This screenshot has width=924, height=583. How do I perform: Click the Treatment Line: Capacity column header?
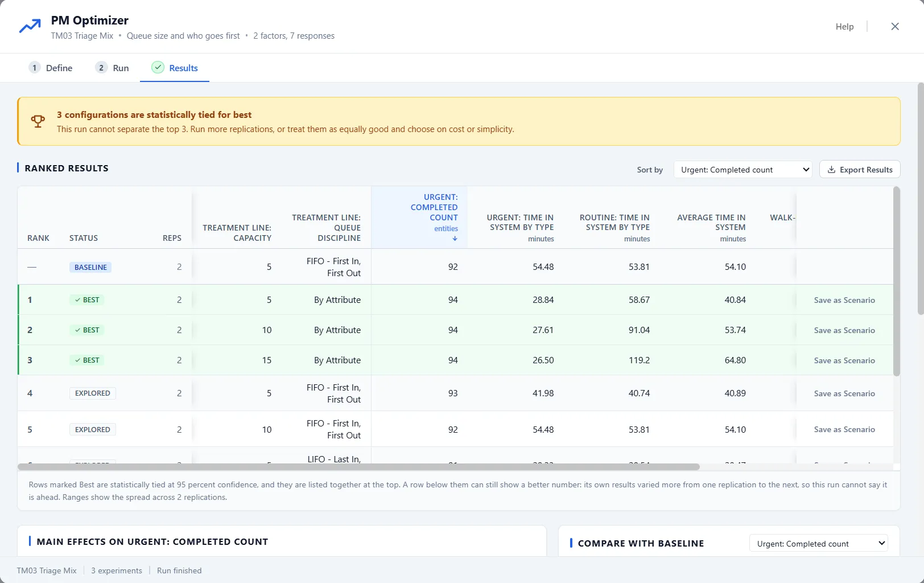237,232
